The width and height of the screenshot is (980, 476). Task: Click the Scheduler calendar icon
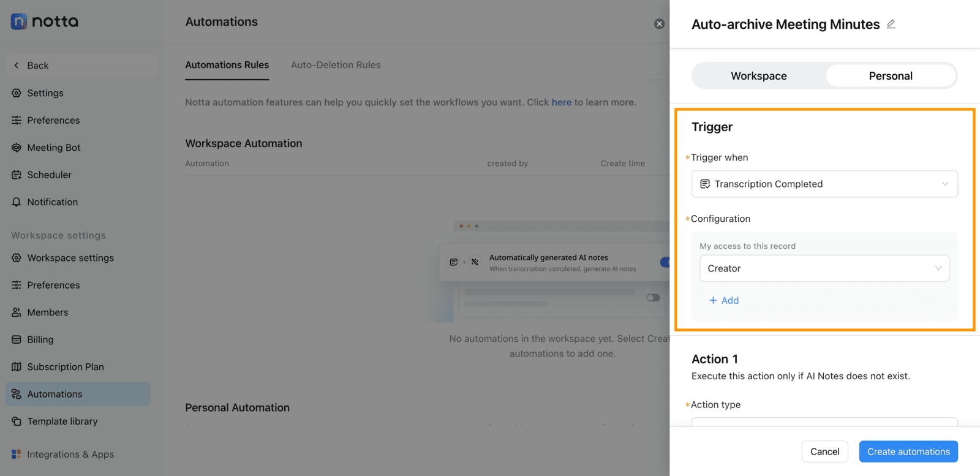point(17,175)
